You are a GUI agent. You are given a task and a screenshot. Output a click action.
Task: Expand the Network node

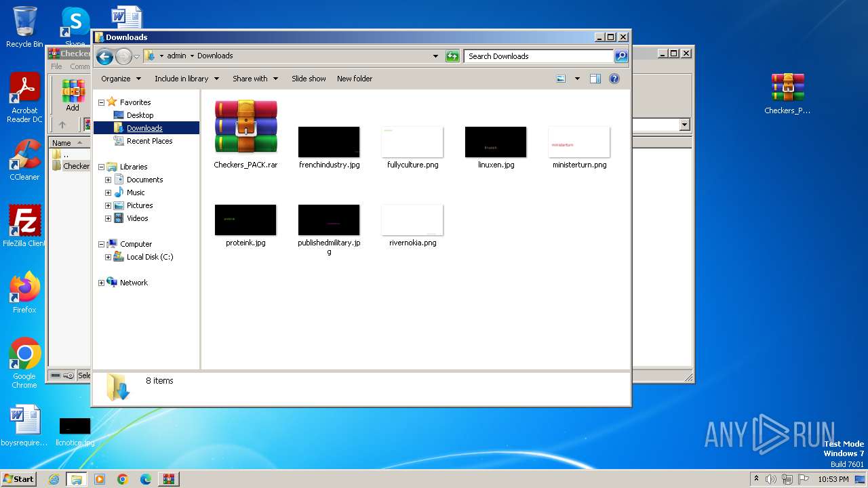101,283
